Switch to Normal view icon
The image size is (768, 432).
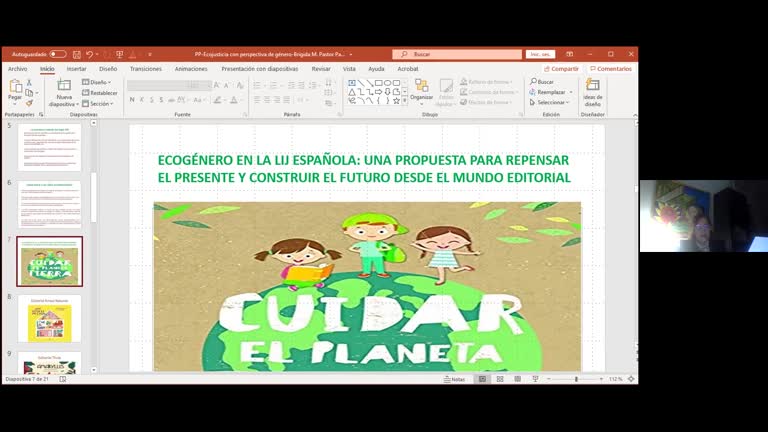[482, 379]
